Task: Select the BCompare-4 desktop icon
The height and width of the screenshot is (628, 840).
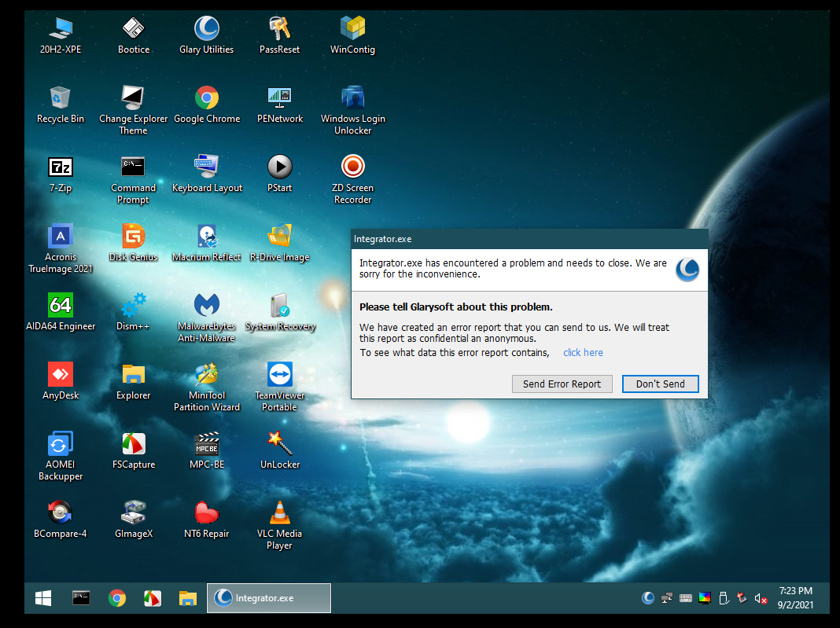Action: pos(61,520)
